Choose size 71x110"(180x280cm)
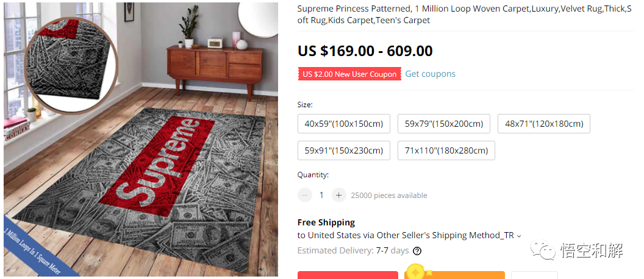644x279 pixels. click(x=446, y=150)
